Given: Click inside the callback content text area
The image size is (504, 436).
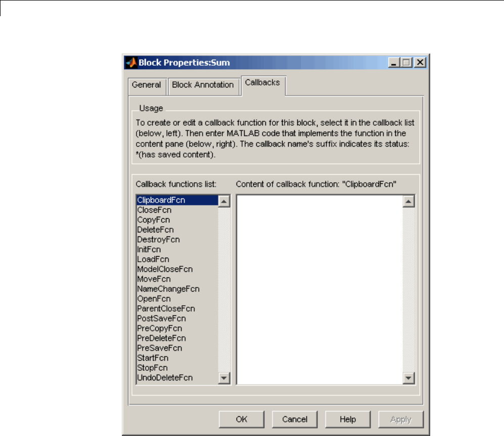Looking at the screenshot, I should [x=320, y=289].
